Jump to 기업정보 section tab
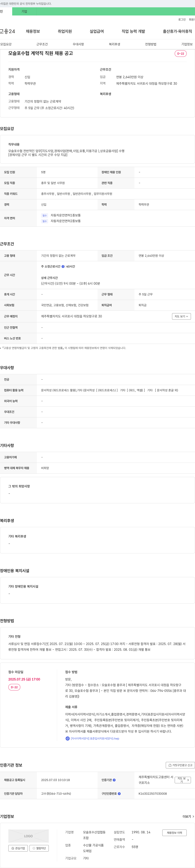Image resolution: width=195 pixels, height=868 pixels. (x=187, y=44)
